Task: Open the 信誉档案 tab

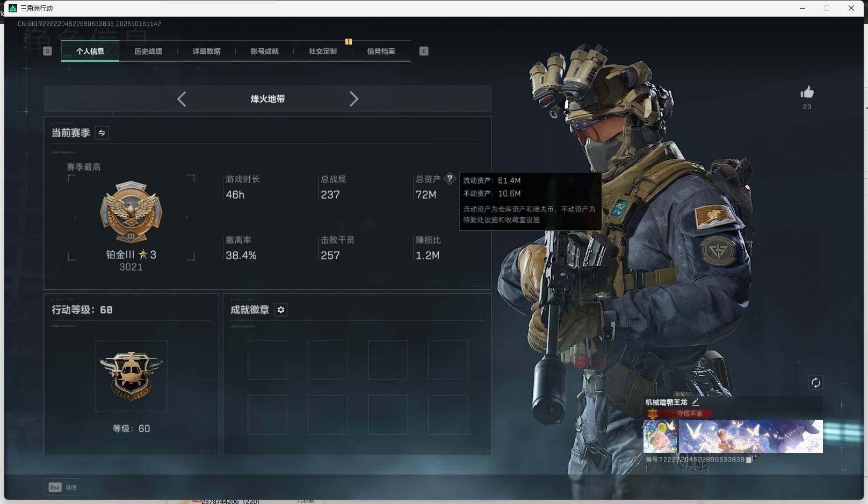Action: point(381,52)
